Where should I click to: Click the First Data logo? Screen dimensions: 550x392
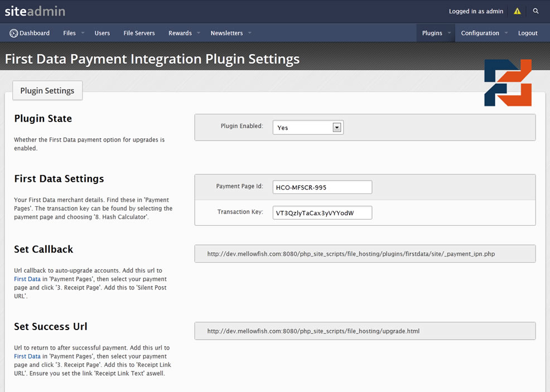click(508, 83)
